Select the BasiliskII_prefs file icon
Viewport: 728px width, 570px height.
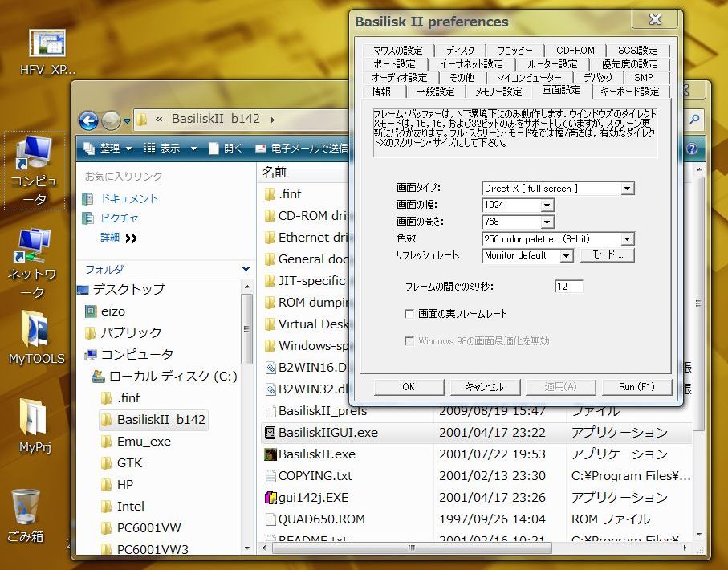tap(270, 411)
